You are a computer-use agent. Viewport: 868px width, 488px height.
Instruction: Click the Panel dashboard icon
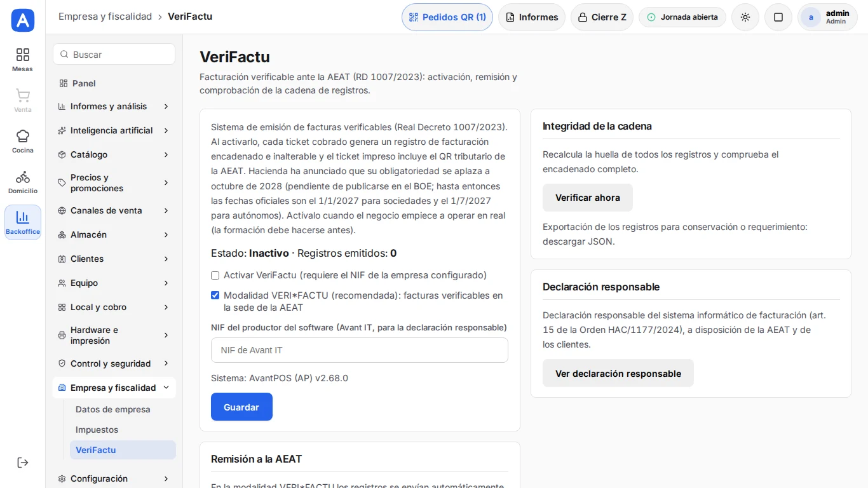coord(63,83)
